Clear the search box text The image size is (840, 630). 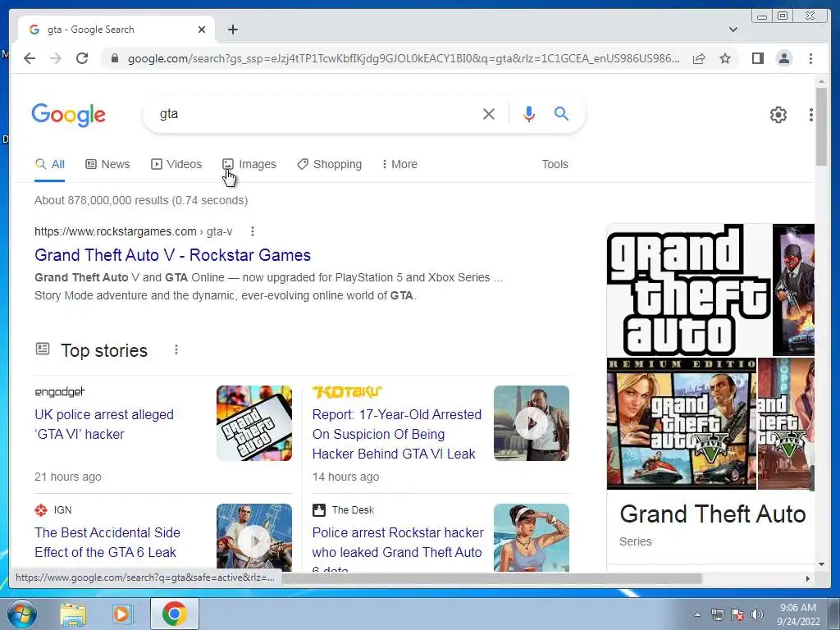click(489, 114)
